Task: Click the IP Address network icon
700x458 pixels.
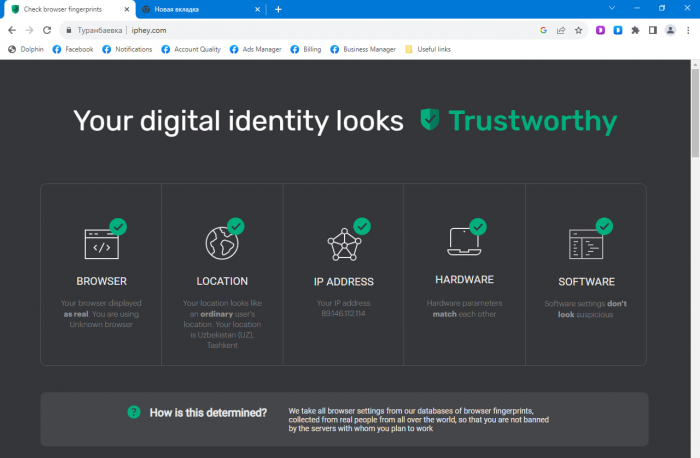Action: 344,243
